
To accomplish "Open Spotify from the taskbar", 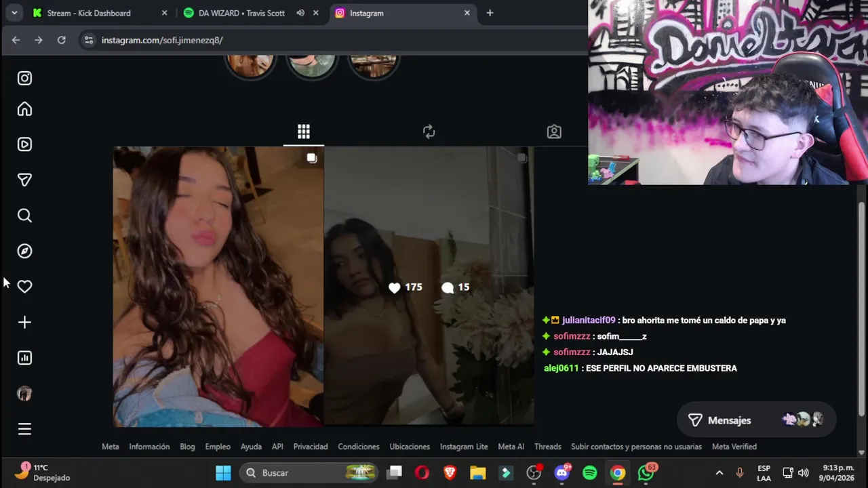I will point(590,472).
